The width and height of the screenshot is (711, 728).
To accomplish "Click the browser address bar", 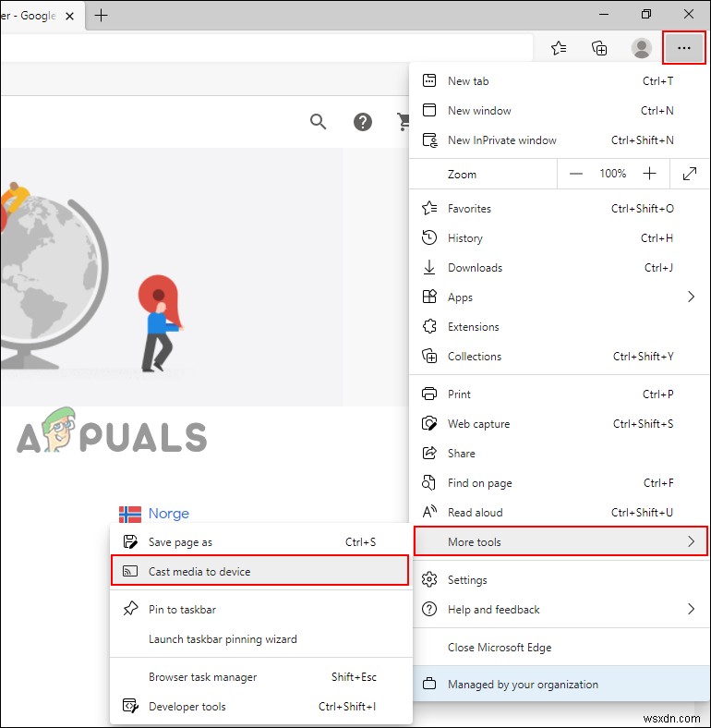I will 266,47.
